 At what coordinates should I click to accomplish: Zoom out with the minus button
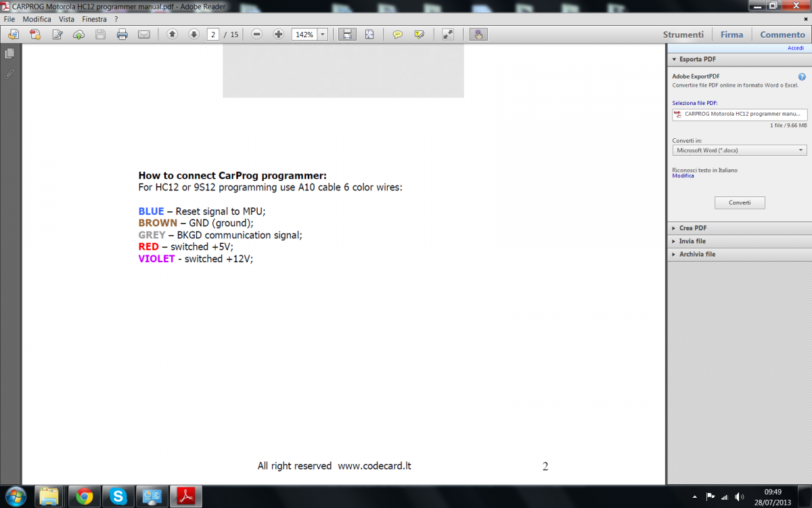pyautogui.click(x=256, y=35)
